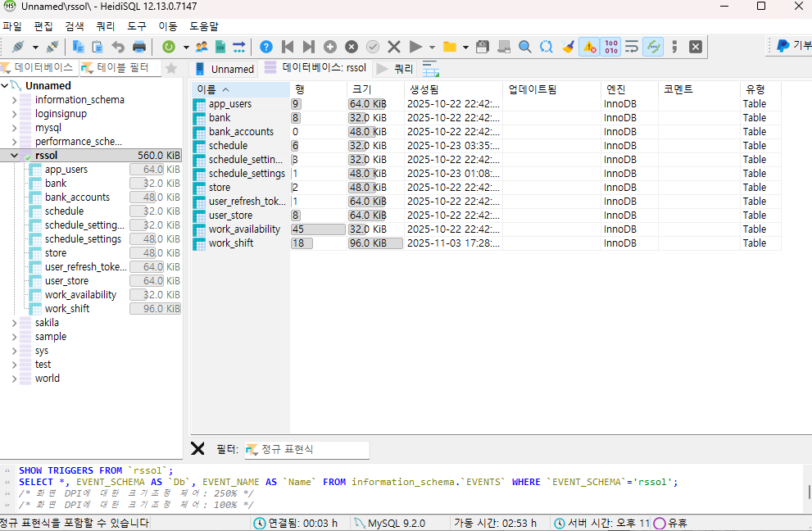Click the paste clipboard icon
Image resolution: width=812 pixels, height=531 pixels.
[98, 47]
